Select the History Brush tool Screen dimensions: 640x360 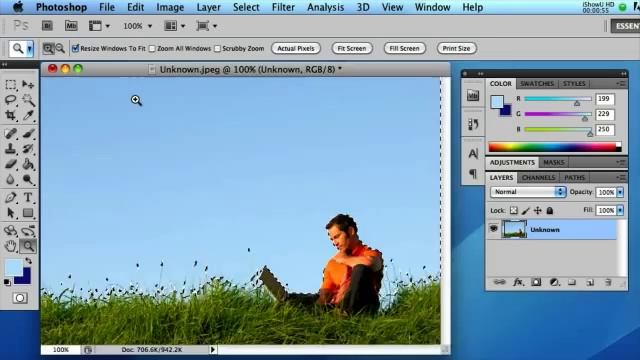28,149
